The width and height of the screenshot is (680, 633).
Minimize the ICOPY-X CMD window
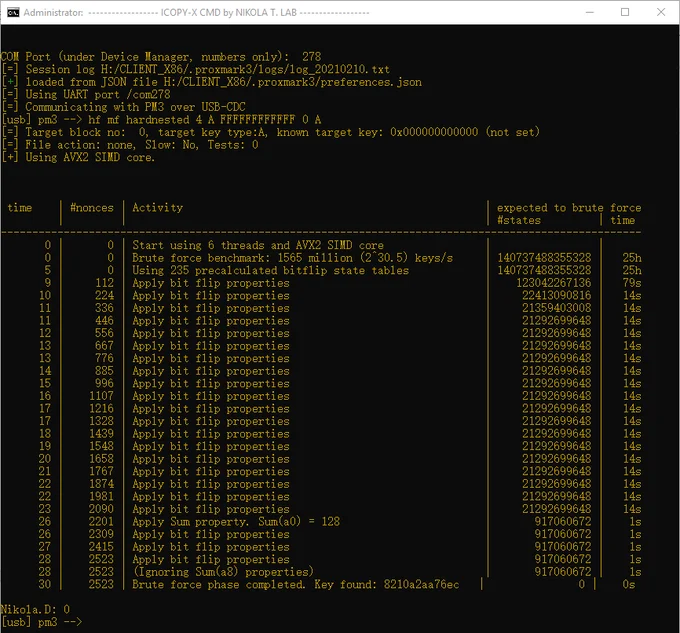point(579,12)
